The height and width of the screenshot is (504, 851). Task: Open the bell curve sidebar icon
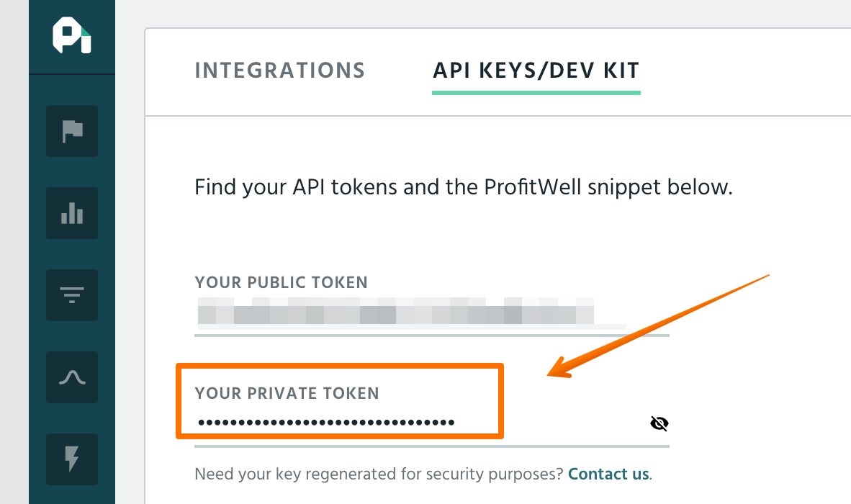[x=72, y=377]
